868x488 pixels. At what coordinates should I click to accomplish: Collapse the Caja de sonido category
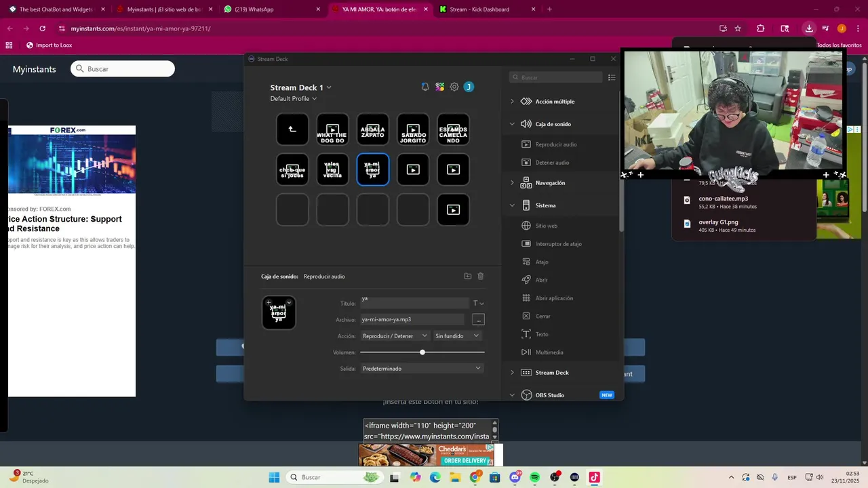(x=512, y=124)
